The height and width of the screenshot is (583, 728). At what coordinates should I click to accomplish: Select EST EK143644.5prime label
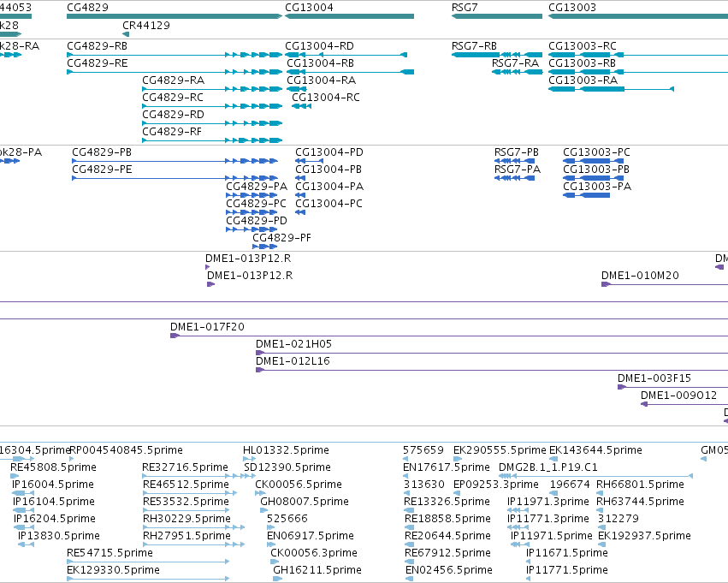tap(595, 450)
